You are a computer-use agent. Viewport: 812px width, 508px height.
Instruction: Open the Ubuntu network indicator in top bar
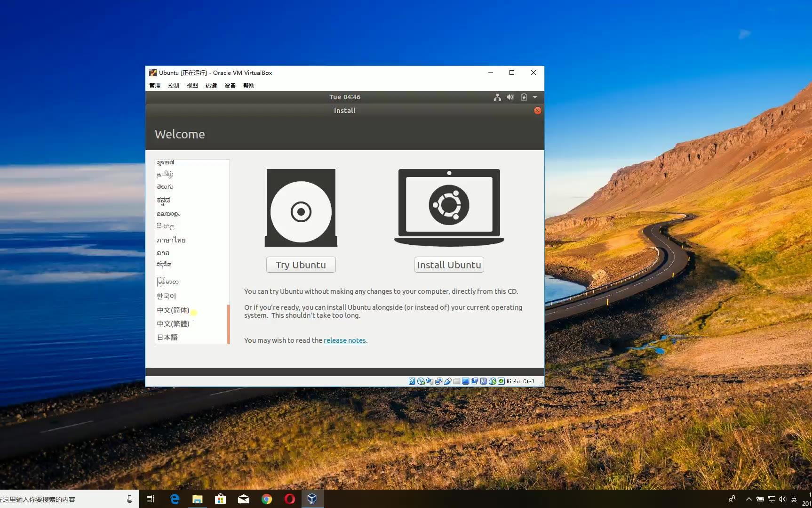[497, 97]
